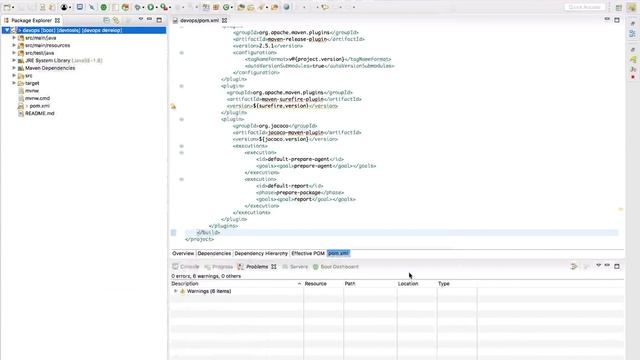Image resolution: width=640 pixels, height=360 pixels.
Task: Click the Package Explorer tab title
Action: 31,20
